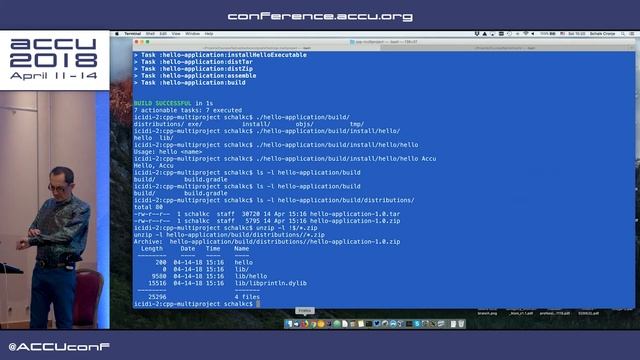Click 'Task :hello-application:distTar' line
640x360 pixels.
pos(193,62)
